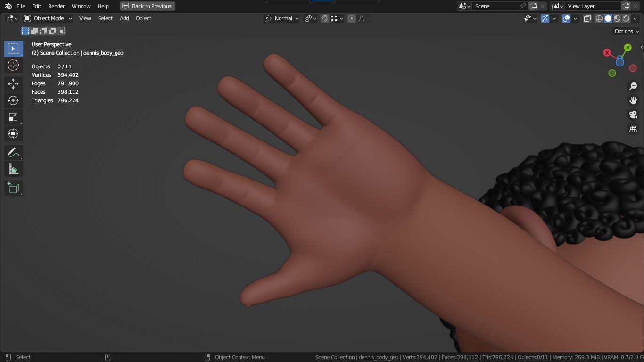Switch to rendered viewport shading

pos(626,18)
